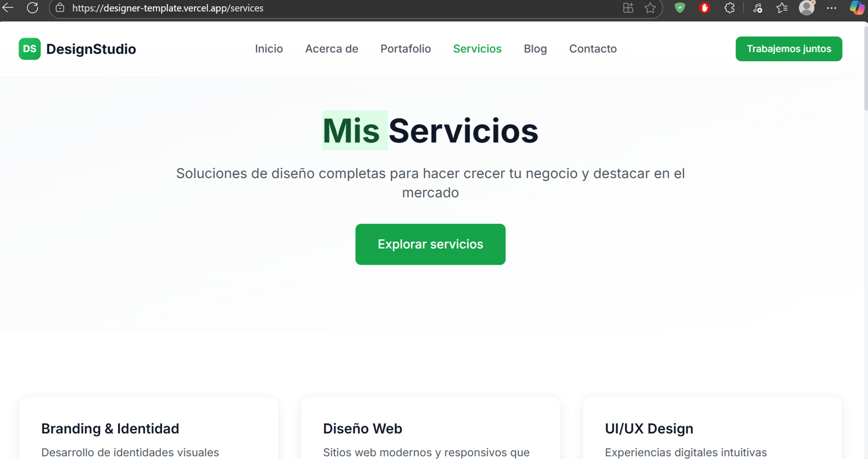View site information lock icon

(x=60, y=8)
